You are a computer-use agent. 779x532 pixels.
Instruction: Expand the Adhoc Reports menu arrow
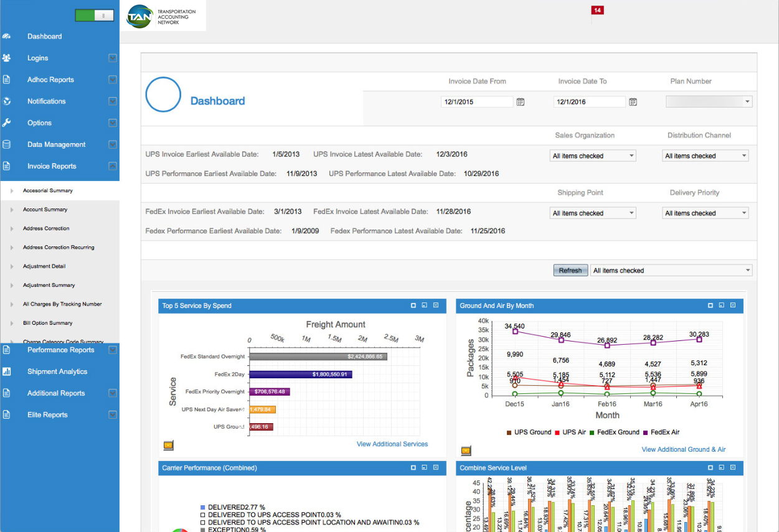pos(113,80)
